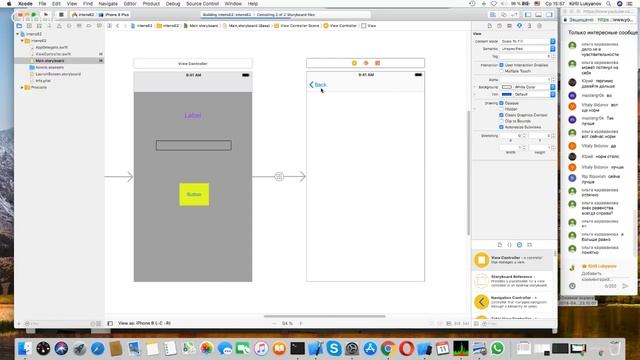Open the Size inspector tab
The height and width of the screenshot is (360, 640).
click(x=529, y=26)
